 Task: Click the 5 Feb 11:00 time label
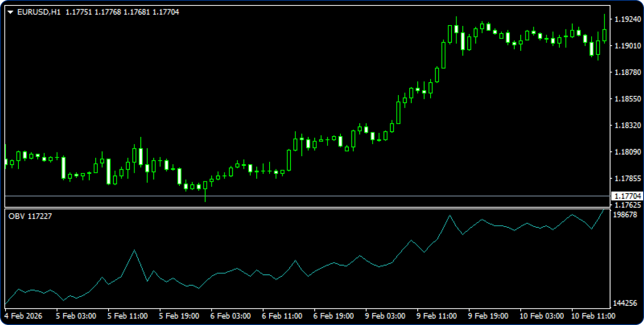pyautogui.click(x=127, y=316)
